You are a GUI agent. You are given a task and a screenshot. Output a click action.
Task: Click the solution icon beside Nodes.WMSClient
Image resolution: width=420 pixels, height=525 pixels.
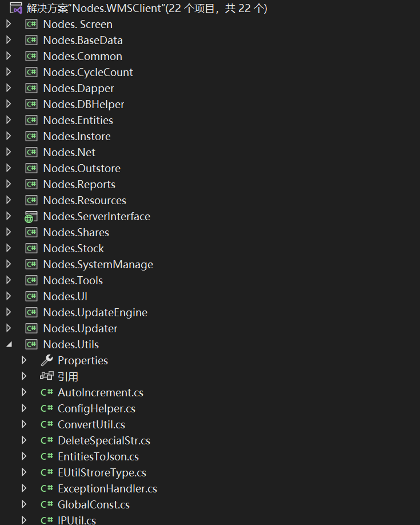pyautogui.click(x=16, y=7)
